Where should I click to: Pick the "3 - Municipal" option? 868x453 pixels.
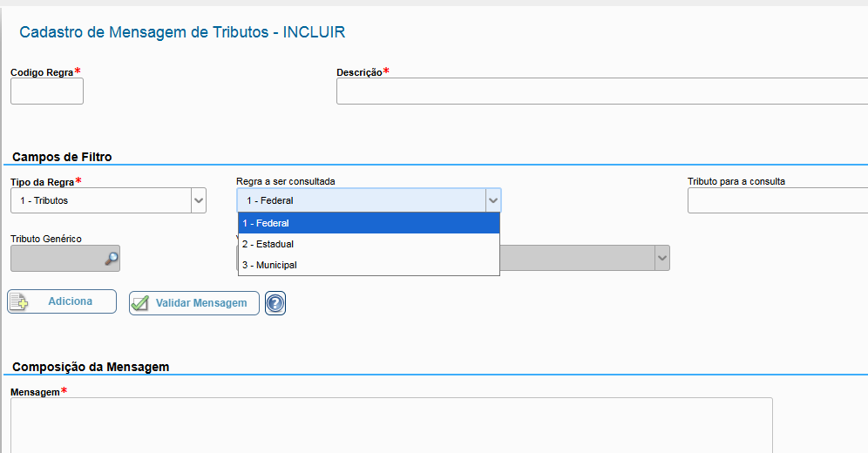click(x=369, y=265)
